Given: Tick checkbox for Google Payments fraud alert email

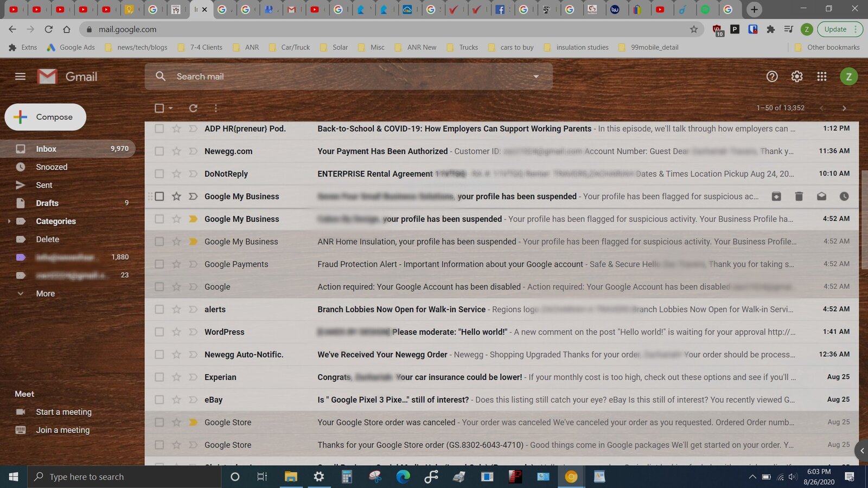Looking at the screenshot, I should click(159, 264).
